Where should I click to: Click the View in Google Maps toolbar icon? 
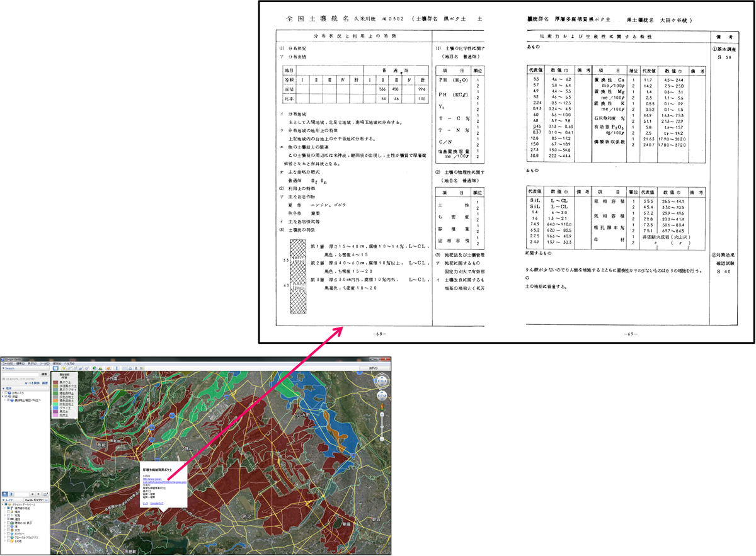pyautogui.click(x=136, y=368)
